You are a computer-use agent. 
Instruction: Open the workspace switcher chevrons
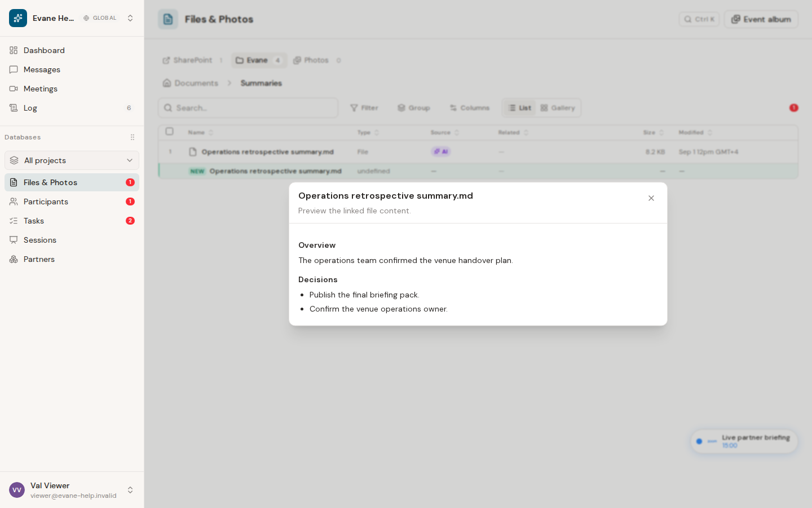click(130, 18)
